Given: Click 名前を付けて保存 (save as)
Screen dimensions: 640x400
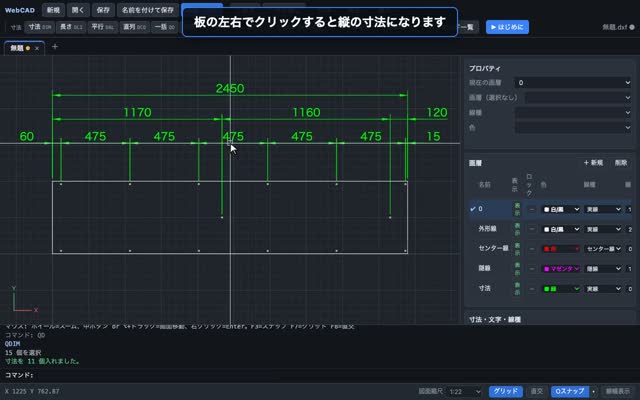Looking at the screenshot, I should (148, 10).
